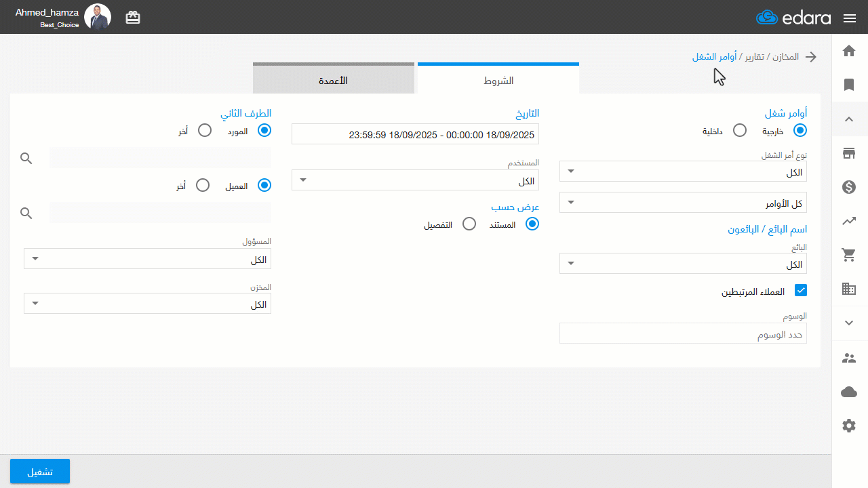
Task: Go to the home sidebar icon
Action: (849, 51)
